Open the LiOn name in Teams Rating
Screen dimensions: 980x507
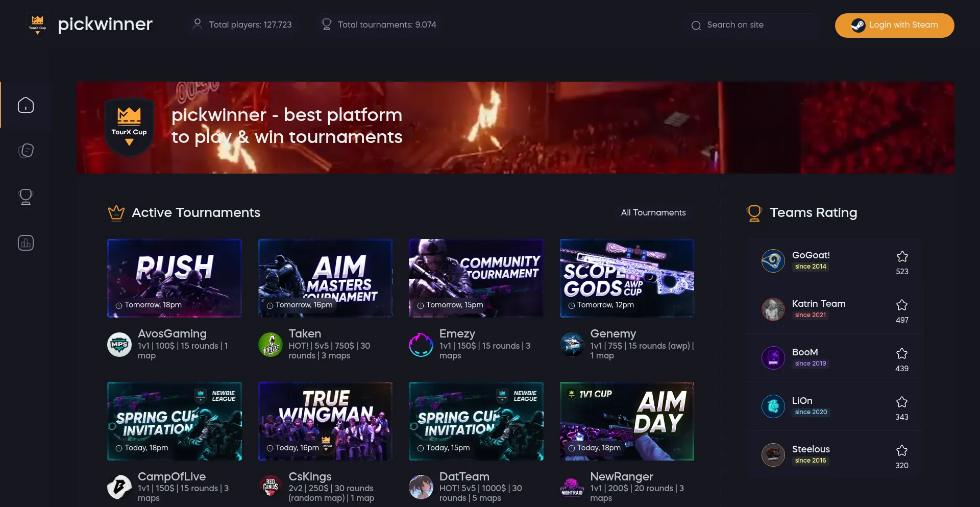[x=802, y=400]
